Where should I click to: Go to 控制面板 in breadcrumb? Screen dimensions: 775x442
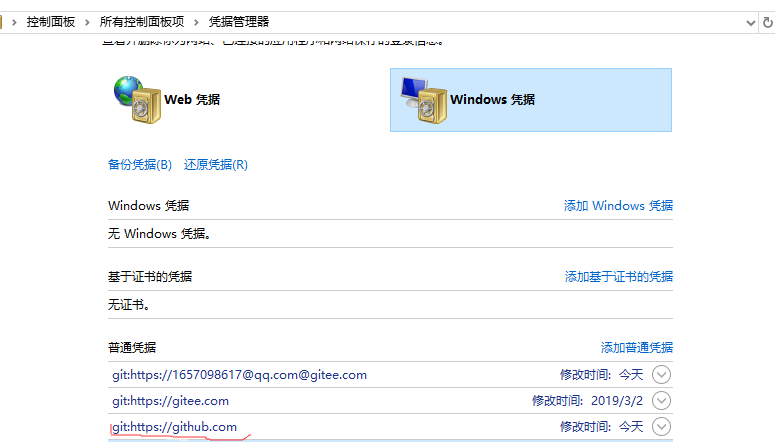tap(51, 21)
